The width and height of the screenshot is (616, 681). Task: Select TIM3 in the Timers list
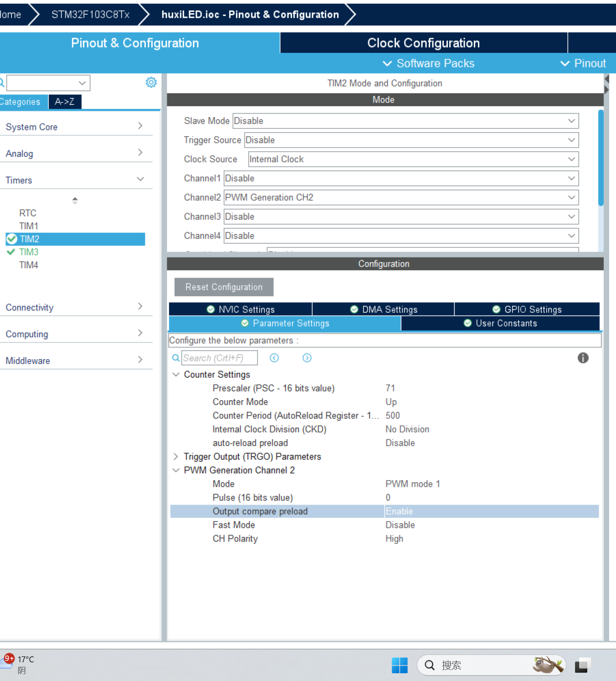point(29,252)
